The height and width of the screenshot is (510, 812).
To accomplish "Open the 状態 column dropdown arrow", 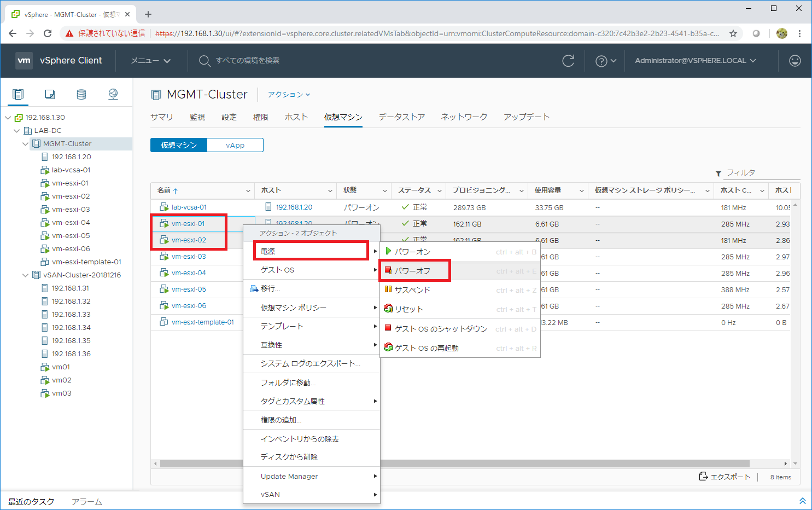I will 384,191.
